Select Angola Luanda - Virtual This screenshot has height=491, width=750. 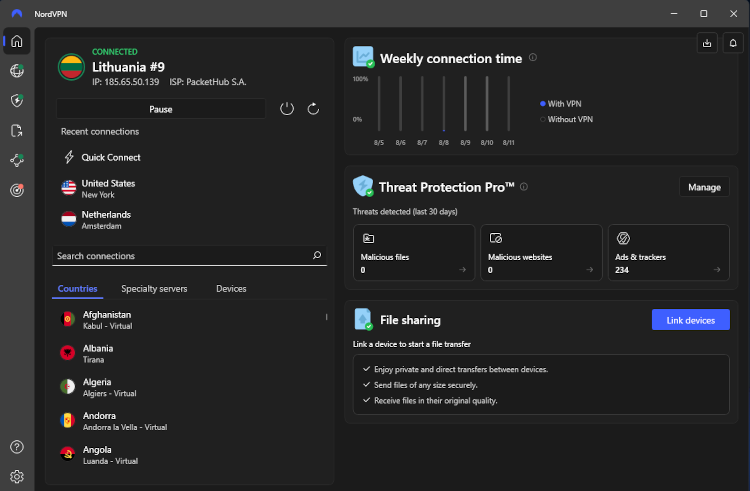click(189, 455)
